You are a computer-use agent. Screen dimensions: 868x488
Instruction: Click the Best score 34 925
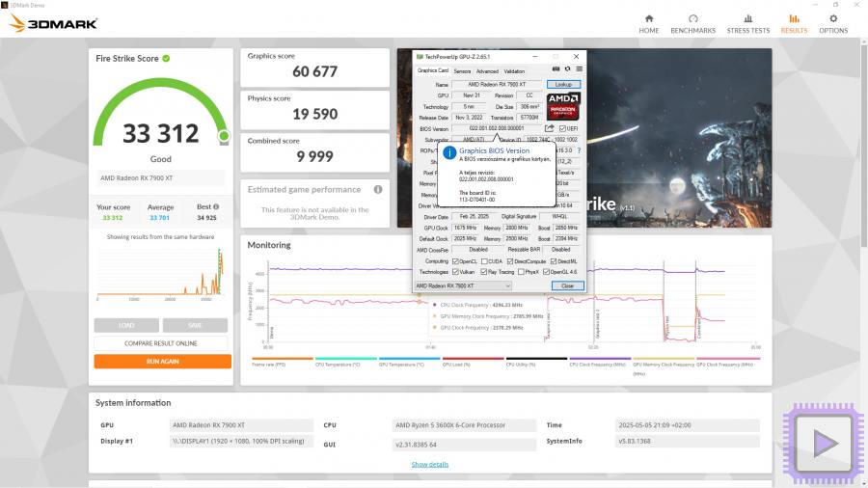(206, 218)
